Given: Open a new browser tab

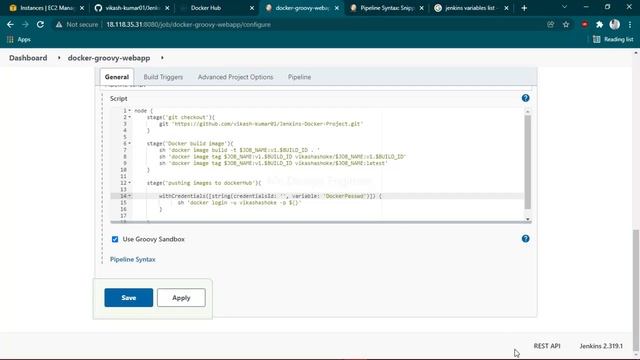Looking at the screenshot, I should (x=524, y=8).
